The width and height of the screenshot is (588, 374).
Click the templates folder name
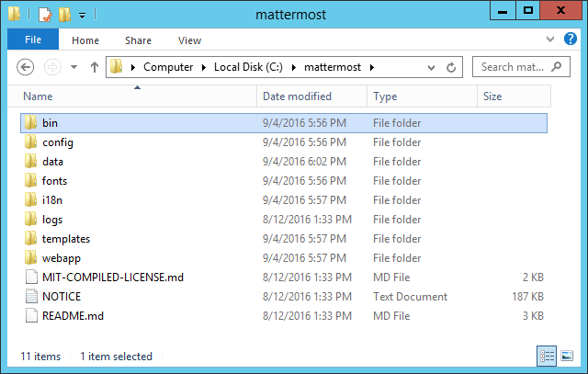[66, 239]
